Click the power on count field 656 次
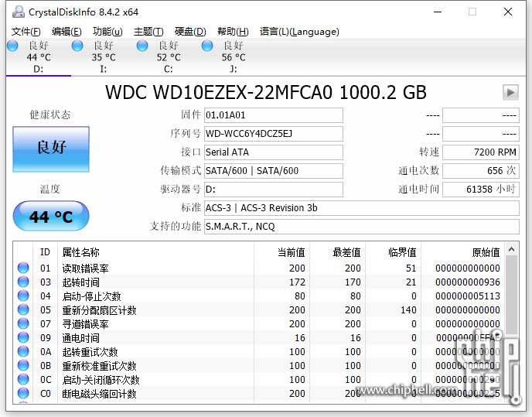Viewport: 532px width, 417px height. [x=481, y=171]
